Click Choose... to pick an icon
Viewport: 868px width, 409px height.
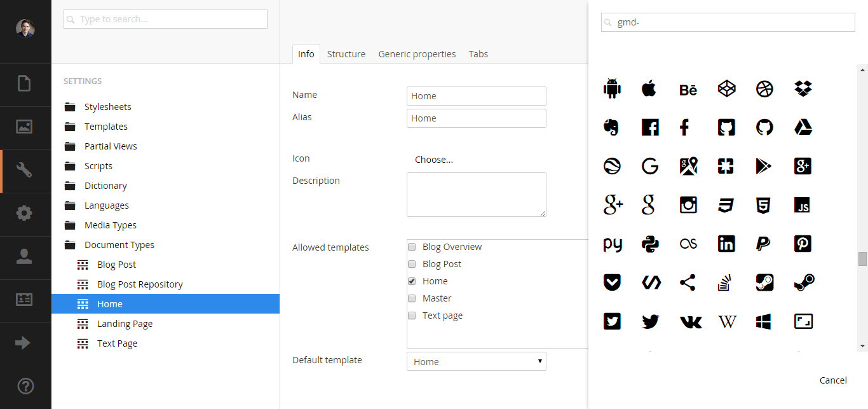tap(434, 160)
